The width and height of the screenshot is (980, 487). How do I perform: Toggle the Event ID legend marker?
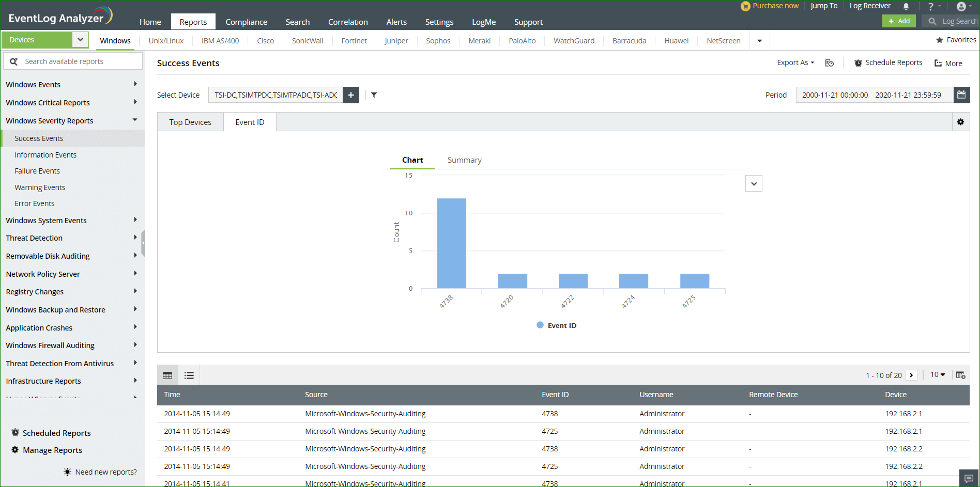540,325
